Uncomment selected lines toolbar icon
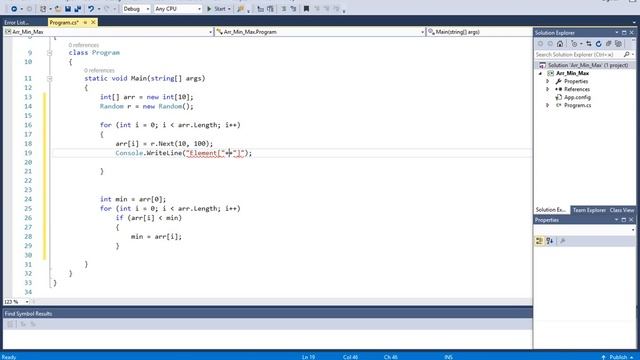The height and width of the screenshot is (360, 640). click(x=293, y=9)
